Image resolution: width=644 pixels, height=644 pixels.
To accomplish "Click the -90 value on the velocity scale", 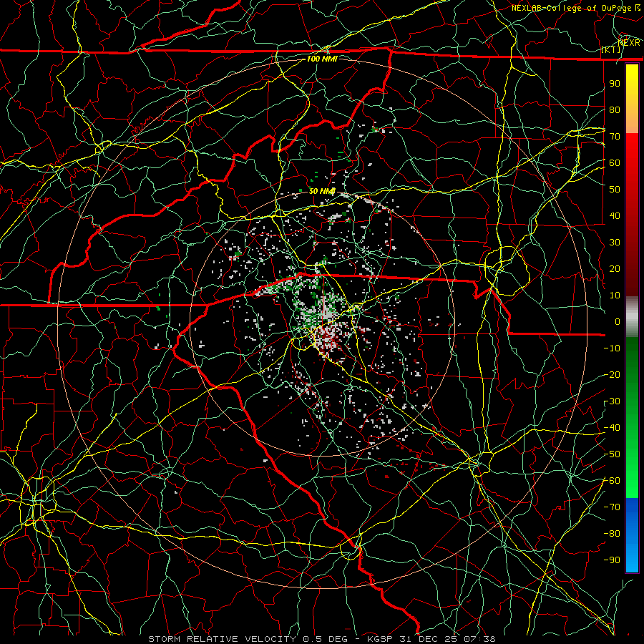I will [612, 560].
